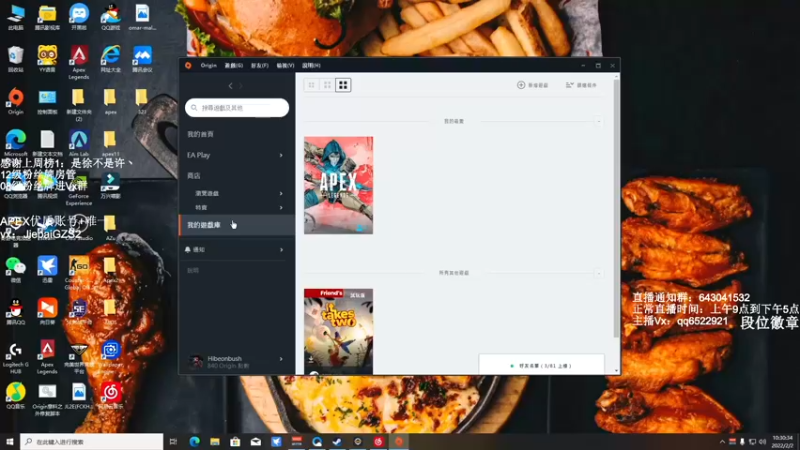Launch YY Voice desktop shortcut
800x450 pixels.
click(x=47, y=59)
